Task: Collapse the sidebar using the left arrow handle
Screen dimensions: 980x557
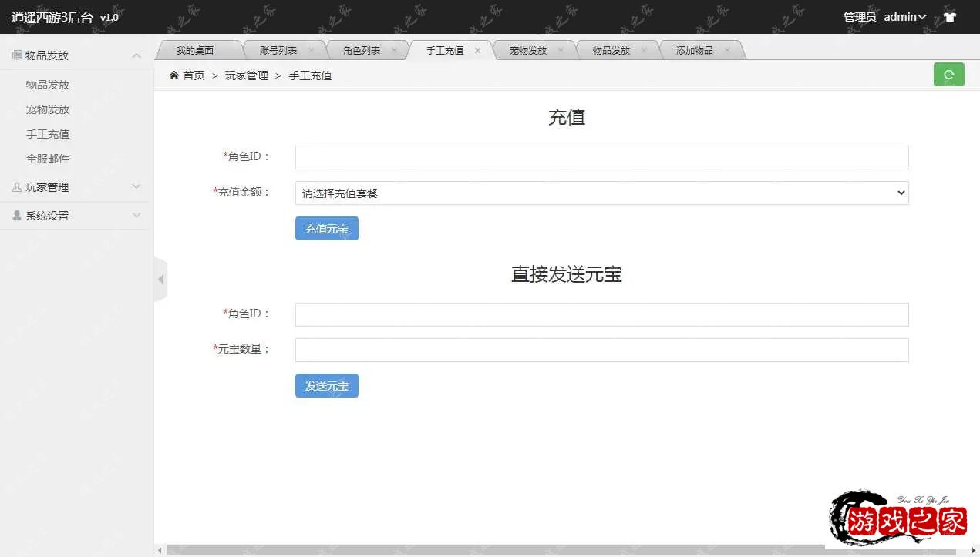Action: pyautogui.click(x=160, y=279)
